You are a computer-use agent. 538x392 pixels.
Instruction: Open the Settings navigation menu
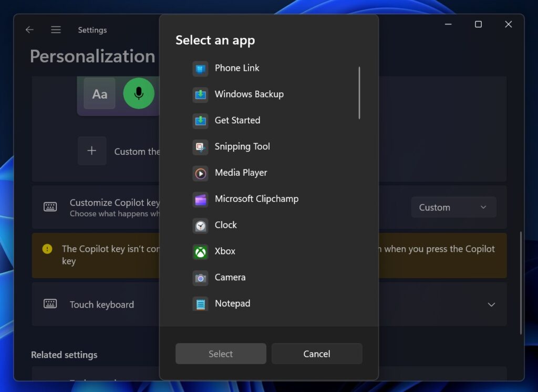click(x=56, y=30)
